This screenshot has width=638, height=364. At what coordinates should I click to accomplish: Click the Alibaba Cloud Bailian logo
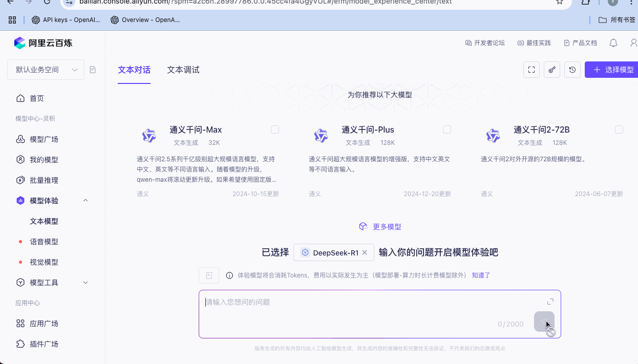[x=43, y=43]
